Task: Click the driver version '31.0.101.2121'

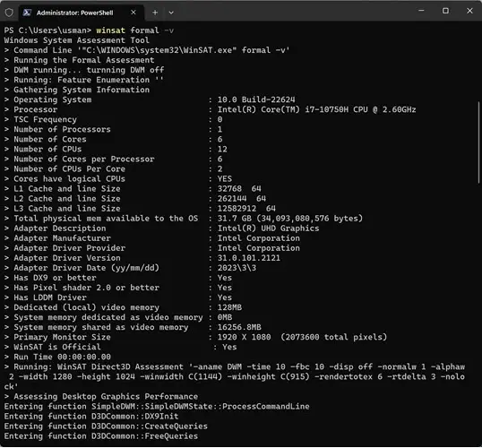Action: point(249,258)
